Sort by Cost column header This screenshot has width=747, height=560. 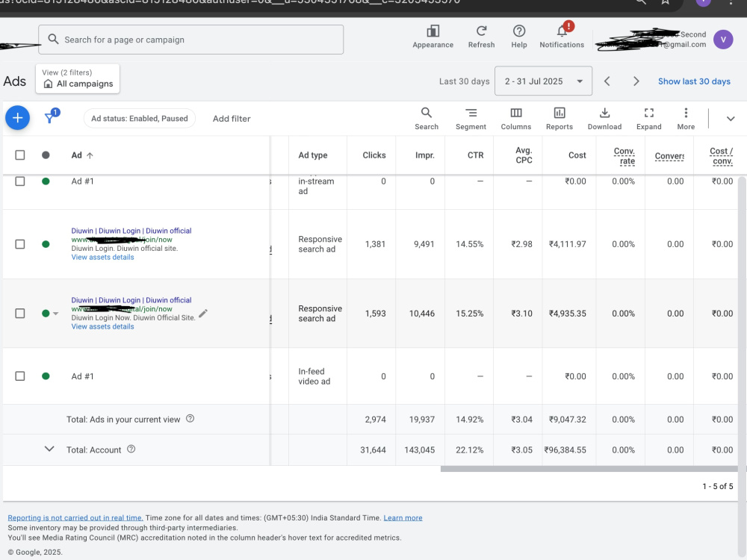(577, 155)
